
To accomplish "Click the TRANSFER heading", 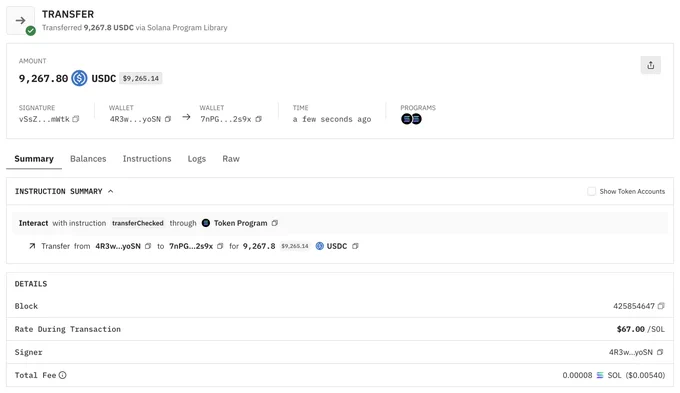I will 68,14.
